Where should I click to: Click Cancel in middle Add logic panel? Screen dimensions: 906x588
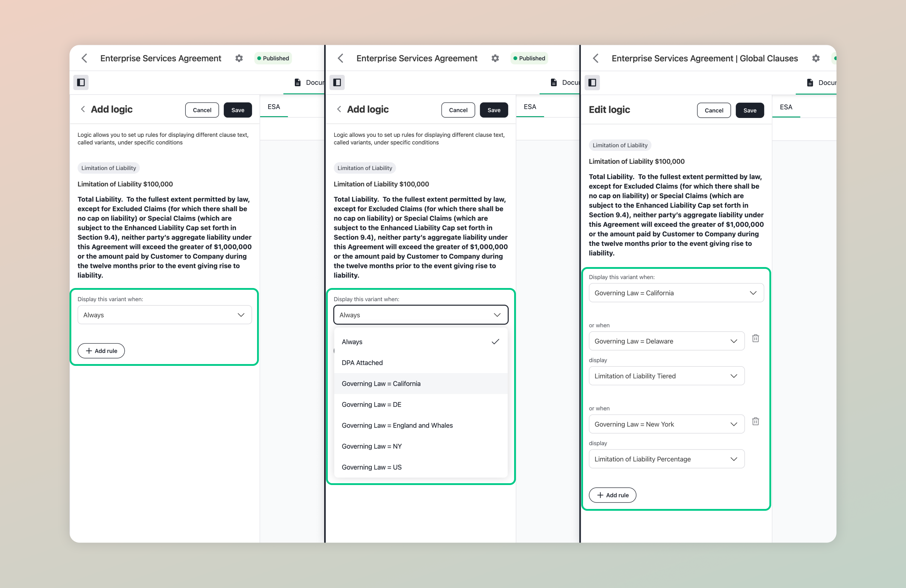click(x=458, y=110)
